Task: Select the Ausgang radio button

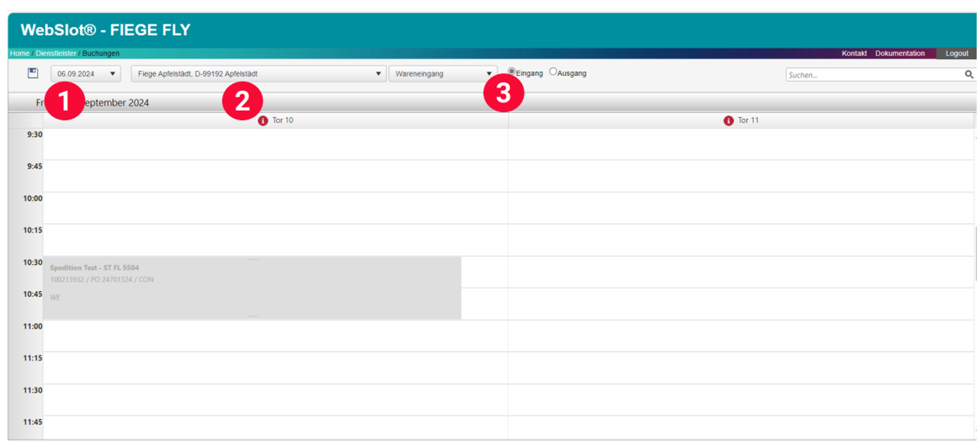Action: point(553,72)
